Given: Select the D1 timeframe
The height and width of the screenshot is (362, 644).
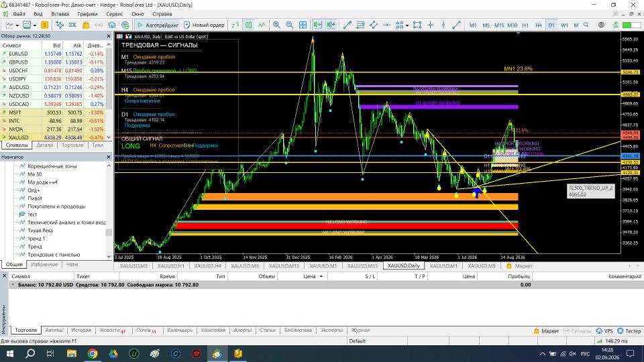Looking at the screenshot, I should coord(551,25).
